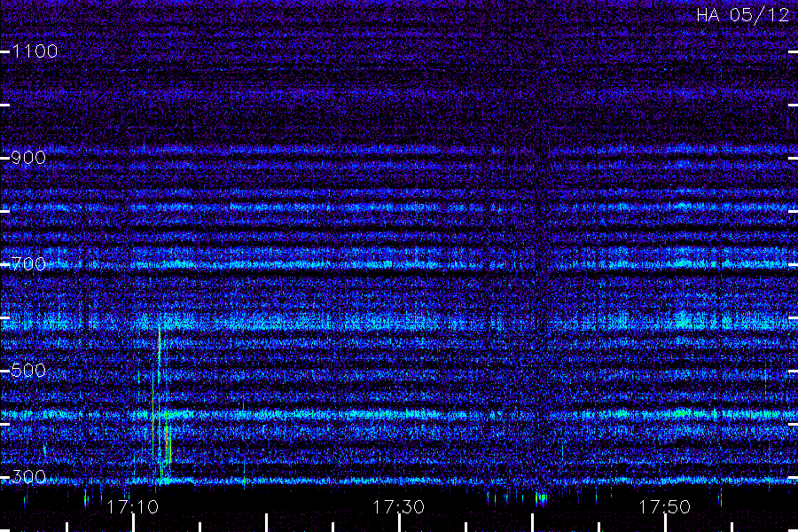Viewport: 798px width, 532px height.
Task: Click the 17:10 time axis label
Action: tap(133, 507)
